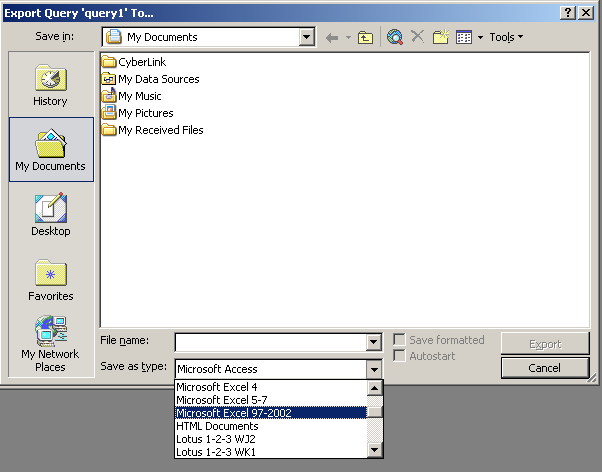Expand the Save in location dropdown
Image resolution: width=602 pixels, height=472 pixels.
(307, 37)
